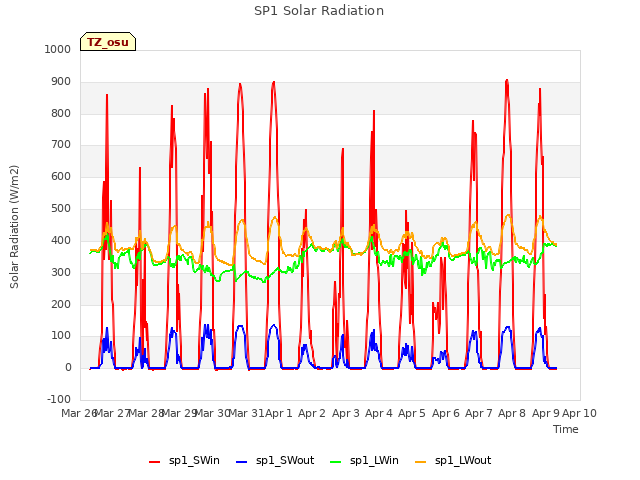The image size is (640, 480).
Task: Click the Apr 7 x-axis tick label
Action: [479, 413]
